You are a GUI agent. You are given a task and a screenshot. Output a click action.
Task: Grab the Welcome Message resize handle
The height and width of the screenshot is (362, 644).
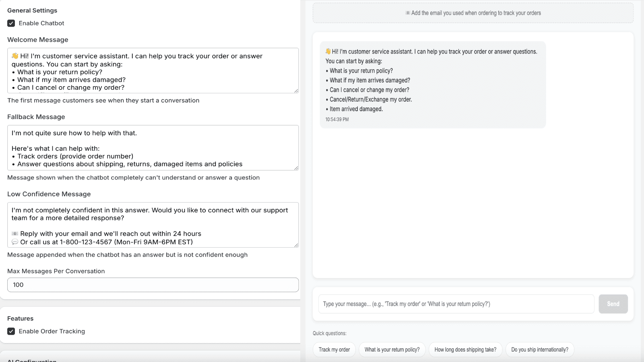pyautogui.click(x=296, y=91)
